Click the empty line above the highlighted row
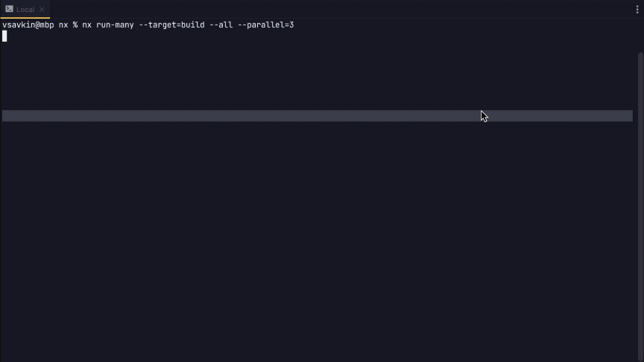 pyautogui.click(x=298, y=97)
